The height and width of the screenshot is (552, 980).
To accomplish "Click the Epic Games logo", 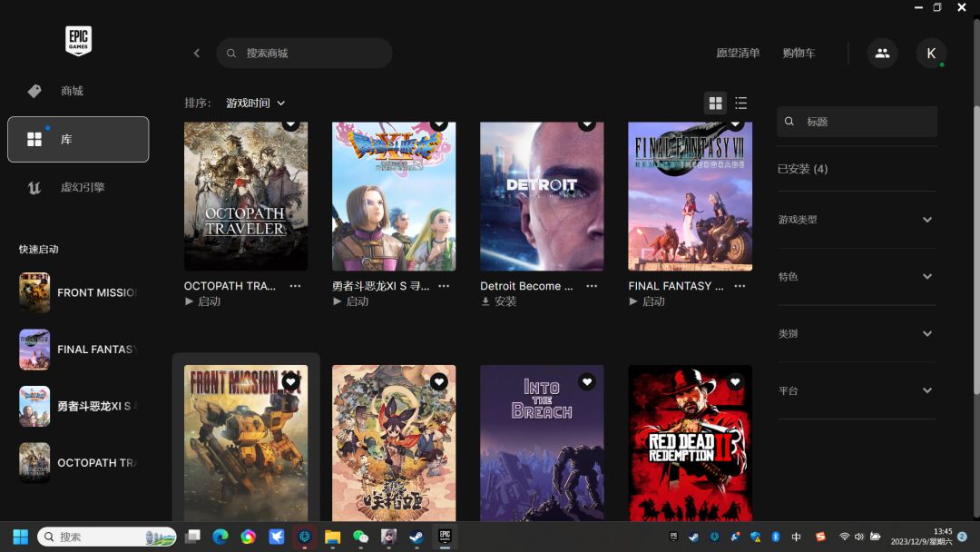I will [x=78, y=41].
